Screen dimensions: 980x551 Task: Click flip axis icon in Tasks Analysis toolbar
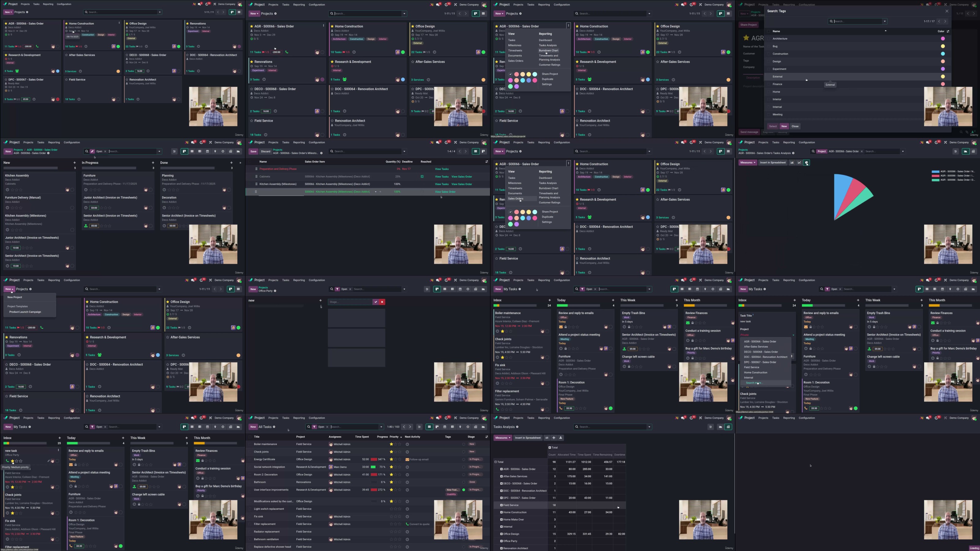pyautogui.click(x=547, y=438)
